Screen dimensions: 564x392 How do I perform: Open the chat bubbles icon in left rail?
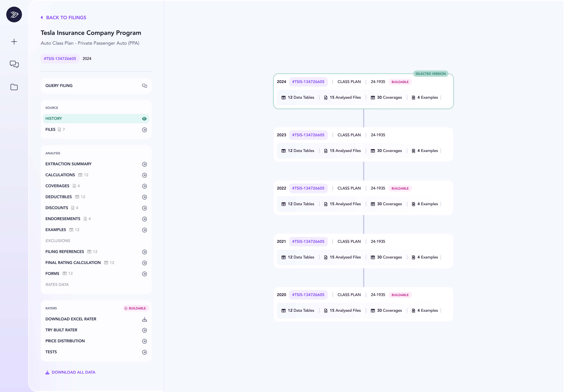point(14,64)
